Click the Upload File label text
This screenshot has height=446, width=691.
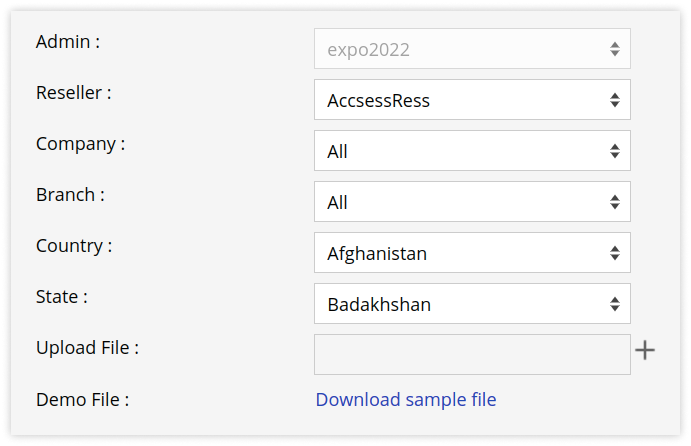(87, 348)
